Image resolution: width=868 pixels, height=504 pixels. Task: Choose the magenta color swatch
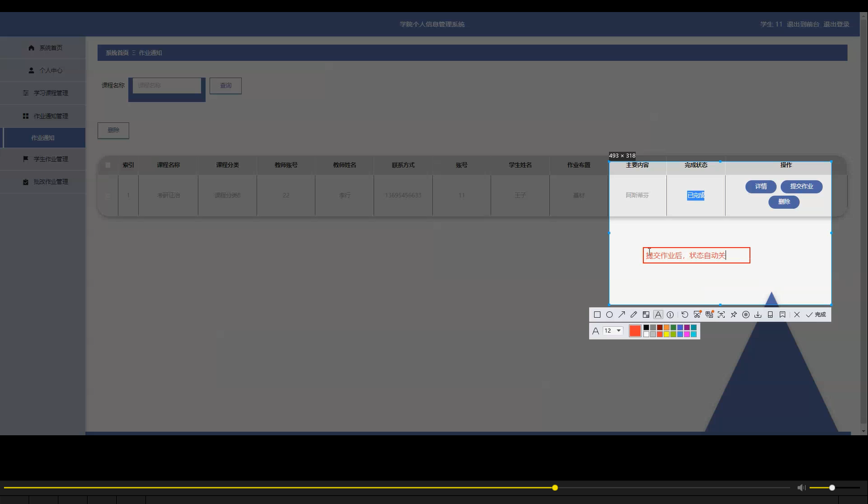click(687, 334)
